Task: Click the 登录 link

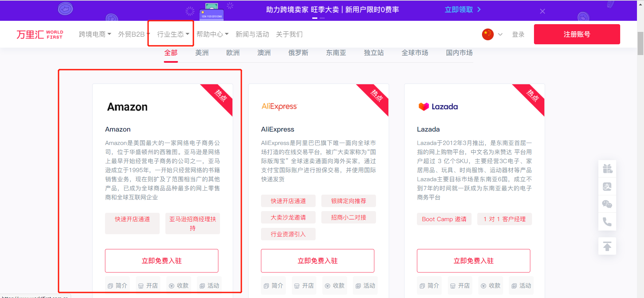Action: coord(518,34)
